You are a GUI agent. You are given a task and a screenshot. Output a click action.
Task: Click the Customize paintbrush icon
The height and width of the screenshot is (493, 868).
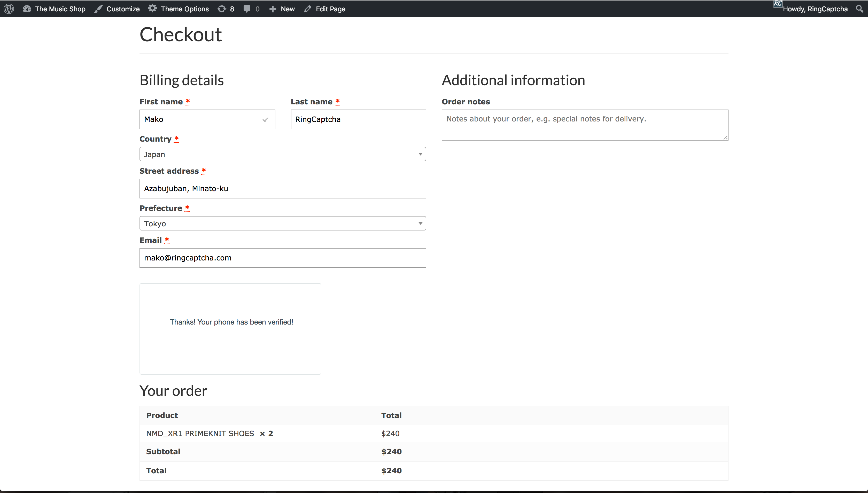98,9
